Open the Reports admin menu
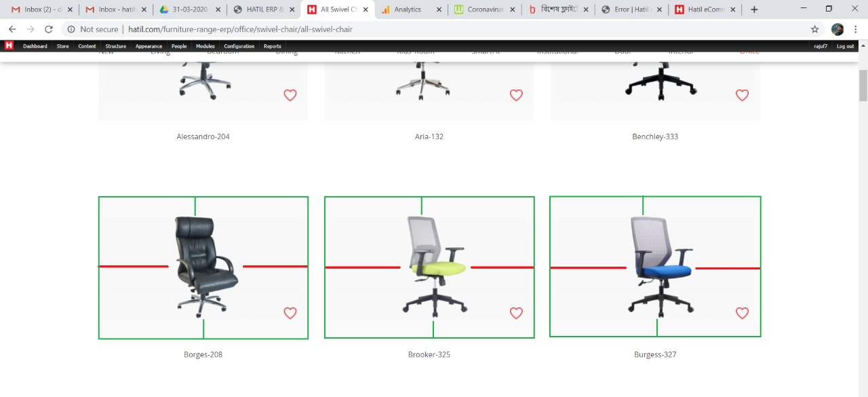The height and width of the screenshot is (397, 868). [273, 46]
